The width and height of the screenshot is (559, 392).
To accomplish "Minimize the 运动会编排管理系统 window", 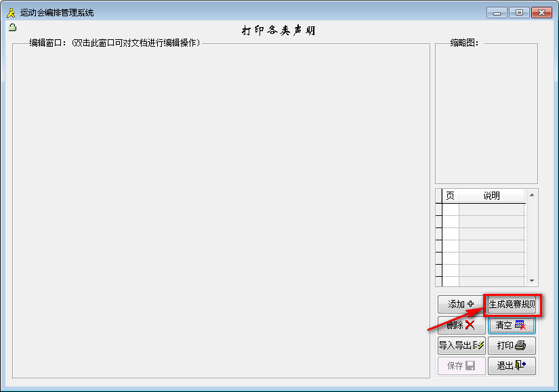I will coord(497,12).
